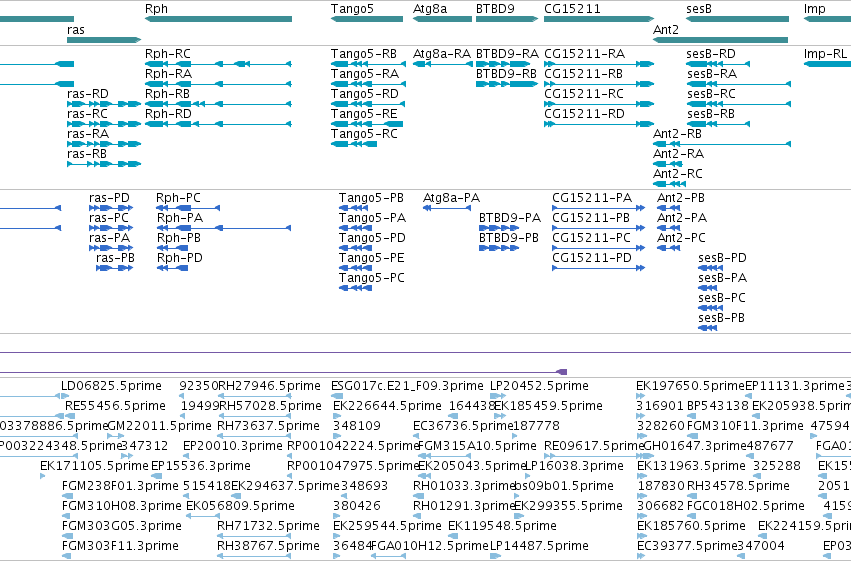The height and width of the screenshot is (561, 851).
Task: Select the sesB-PB protein label
Action: [x=721, y=318]
